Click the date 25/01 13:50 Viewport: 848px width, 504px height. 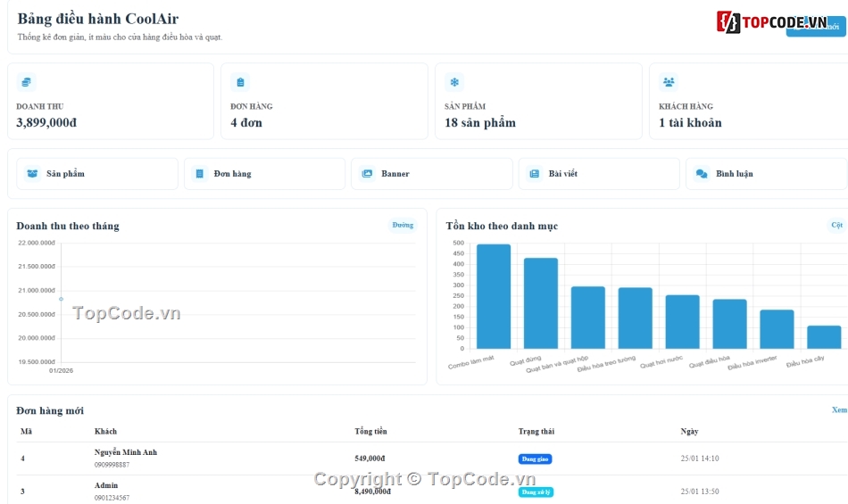700,492
